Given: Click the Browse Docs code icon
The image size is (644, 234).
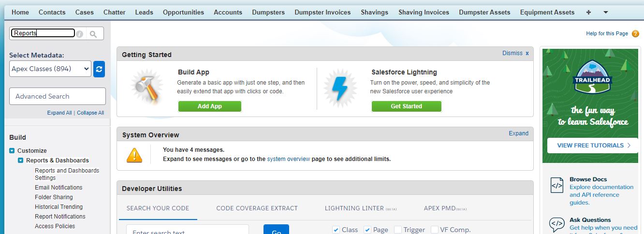Looking at the screenshot, I should pos(557,185).
